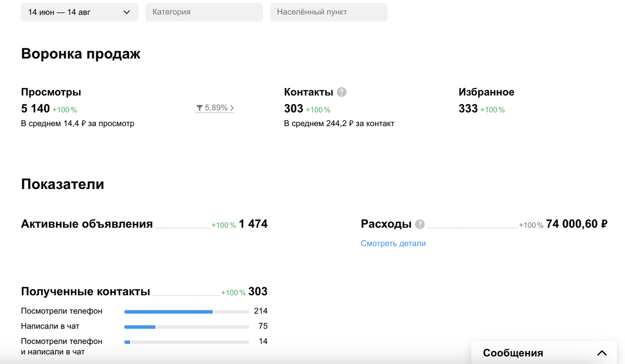The height and width of the screenshot is (364, 625).
Task: Click the +100 % change next to 5 140
Action: point(65,110)
